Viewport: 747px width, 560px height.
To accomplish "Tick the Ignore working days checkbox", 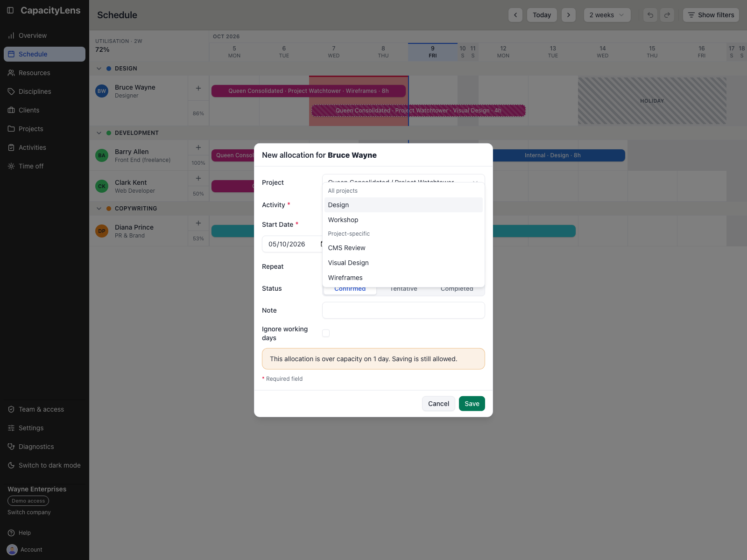I will tap(326, 333).
